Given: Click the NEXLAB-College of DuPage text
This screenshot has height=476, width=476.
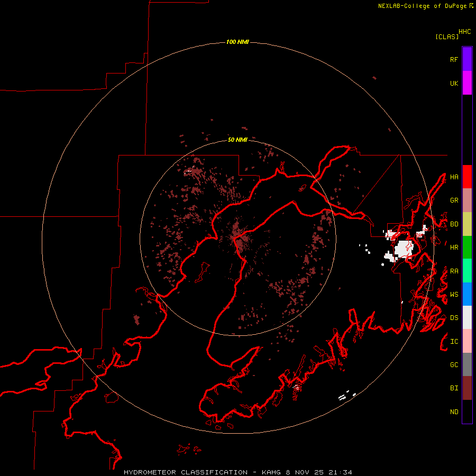Looking at the screenshot, I should tap(422, 6).
